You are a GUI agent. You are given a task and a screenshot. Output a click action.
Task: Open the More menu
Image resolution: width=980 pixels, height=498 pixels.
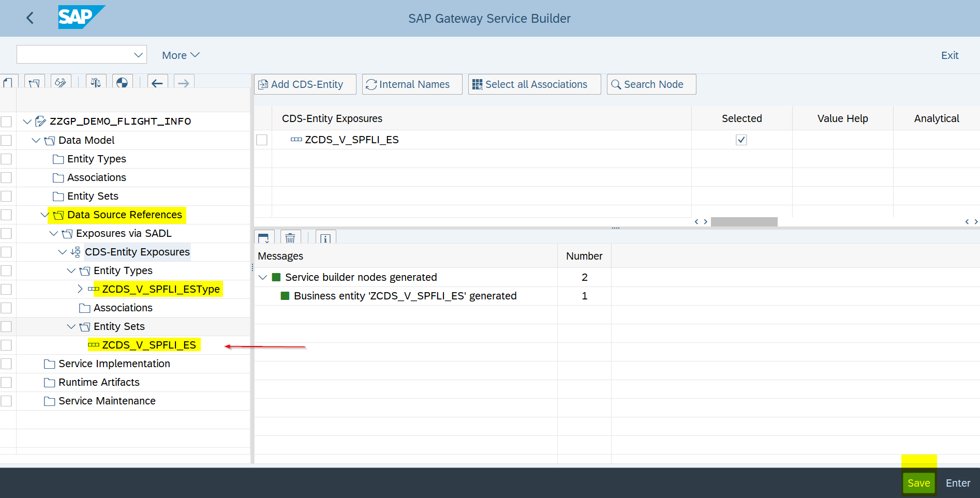coord(180,55)
